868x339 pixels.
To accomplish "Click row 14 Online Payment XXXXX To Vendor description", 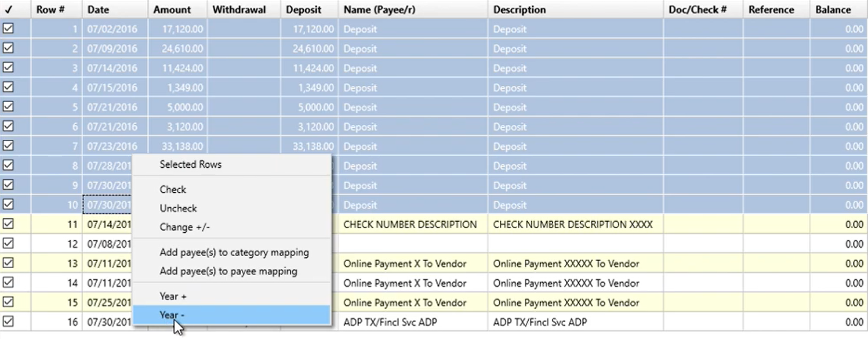I will [x=576, y=283].
